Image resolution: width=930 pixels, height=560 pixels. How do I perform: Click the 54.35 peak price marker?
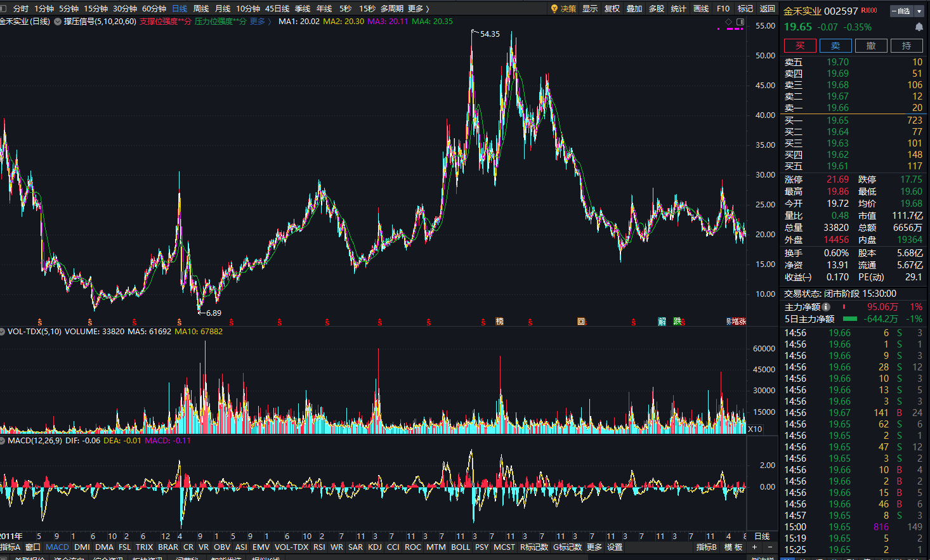[x=490, y=34]
